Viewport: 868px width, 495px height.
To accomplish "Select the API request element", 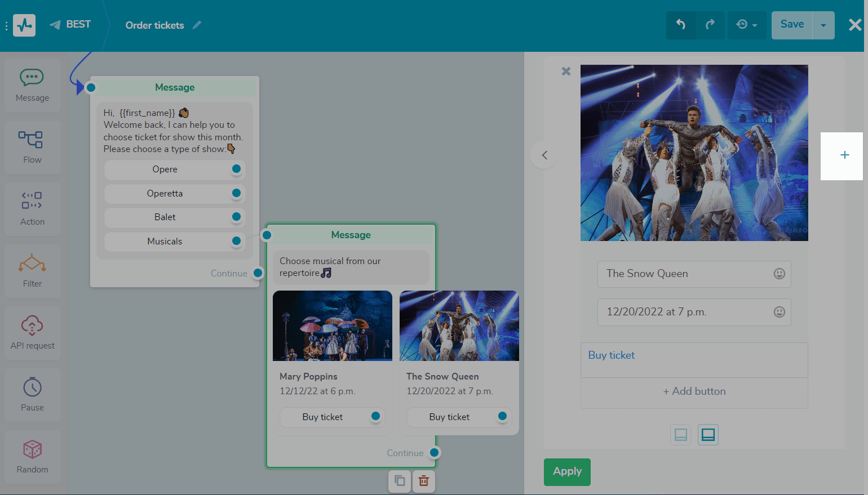I will [x=32, y=333].
